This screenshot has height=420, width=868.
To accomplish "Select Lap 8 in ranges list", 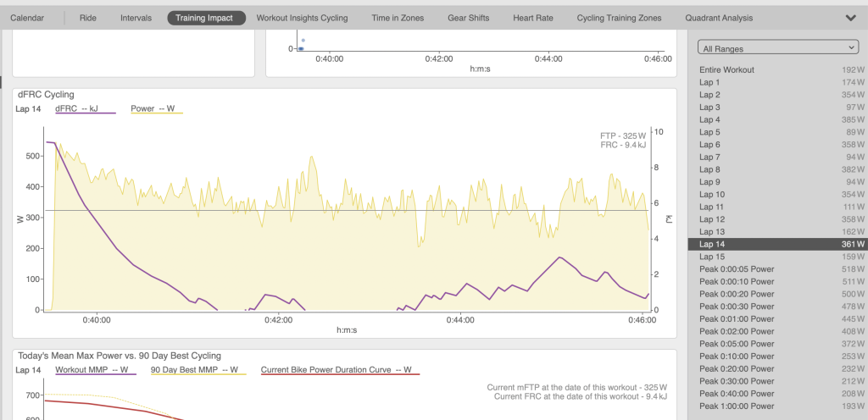I will pyautogui.click(x=778, y=169).
